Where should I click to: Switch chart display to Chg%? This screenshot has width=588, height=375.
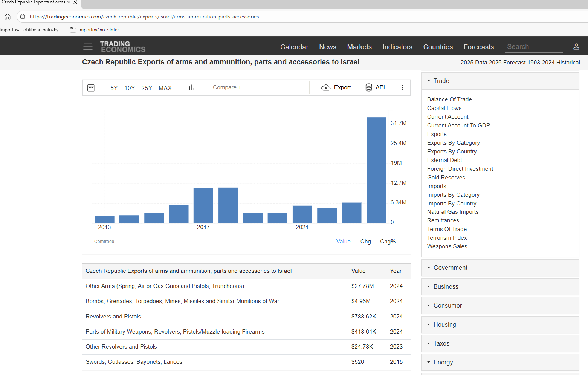click(x=388, y=242)
